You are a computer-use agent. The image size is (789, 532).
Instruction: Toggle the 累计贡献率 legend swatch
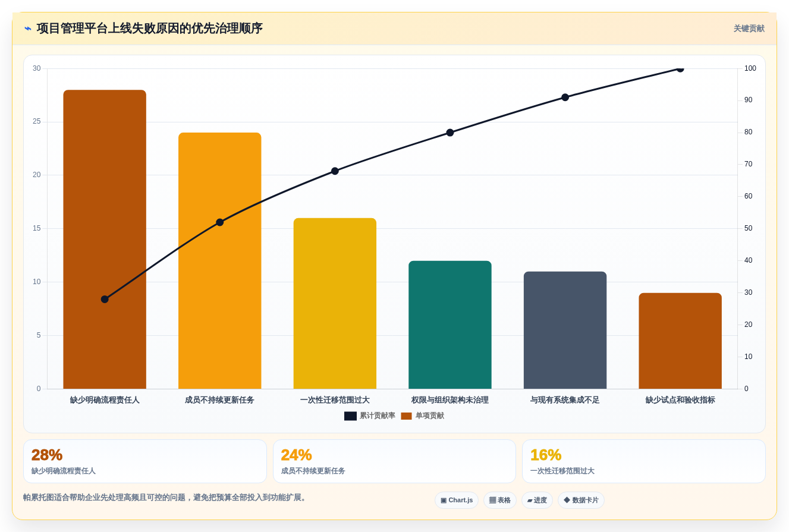point(350,416)
